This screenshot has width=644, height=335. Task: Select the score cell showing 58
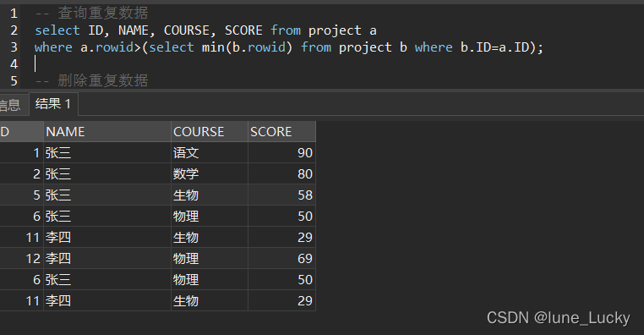point(281,195)
